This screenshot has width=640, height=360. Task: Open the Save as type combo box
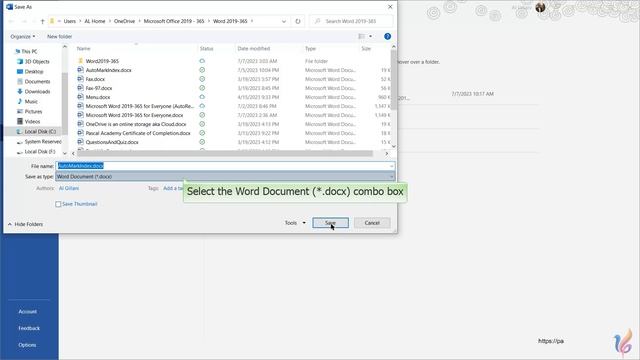point(225,176)
